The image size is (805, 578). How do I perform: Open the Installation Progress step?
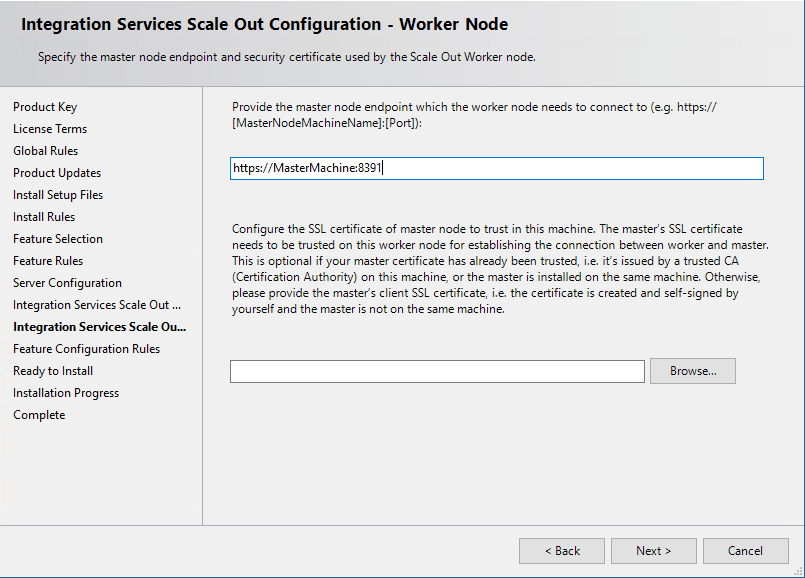click(x=65, y=392)
